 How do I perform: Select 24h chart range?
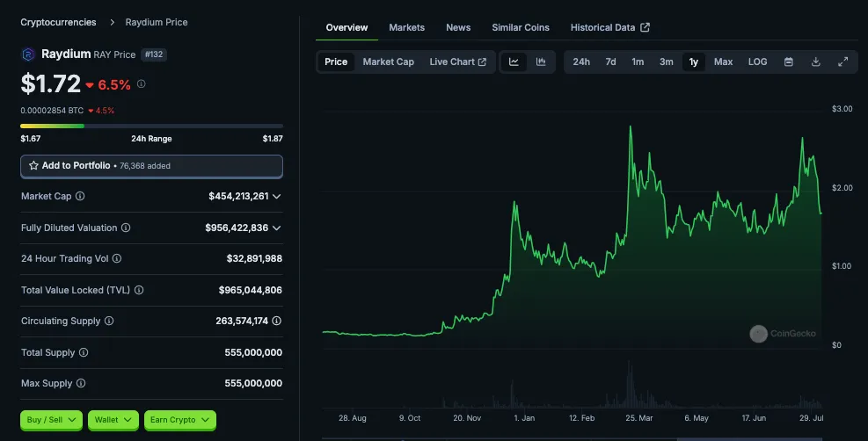(x=581, y=61)
